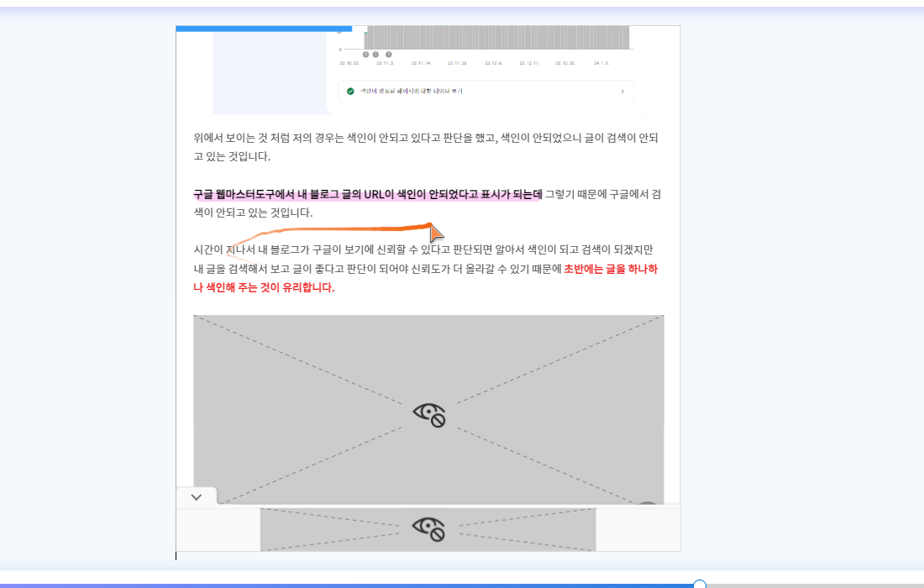The image size is (924, 588).
Task: Click the text cursor position below the article
Action: [x=176, y=555]
